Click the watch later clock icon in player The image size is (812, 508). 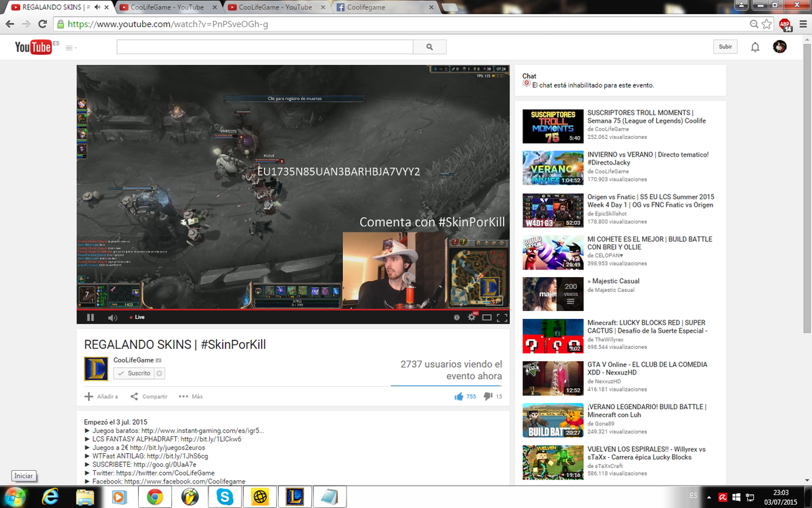(457, 317)
